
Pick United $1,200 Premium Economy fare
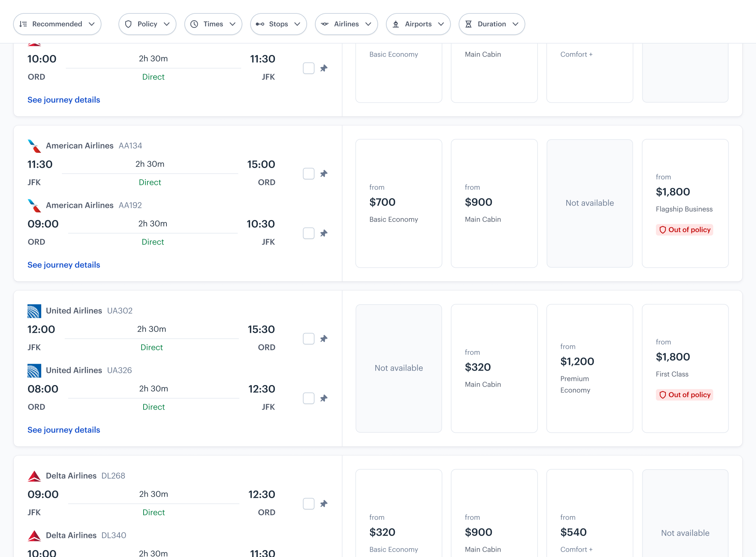[590, 368]
